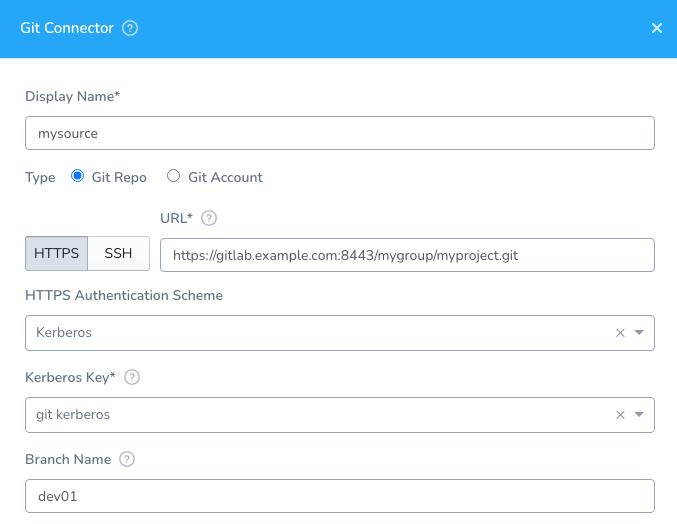Click the Branch Name field containing dev01
Image resolution: width=677 pixels, height=524 pixels.
[x=340, y=496]
